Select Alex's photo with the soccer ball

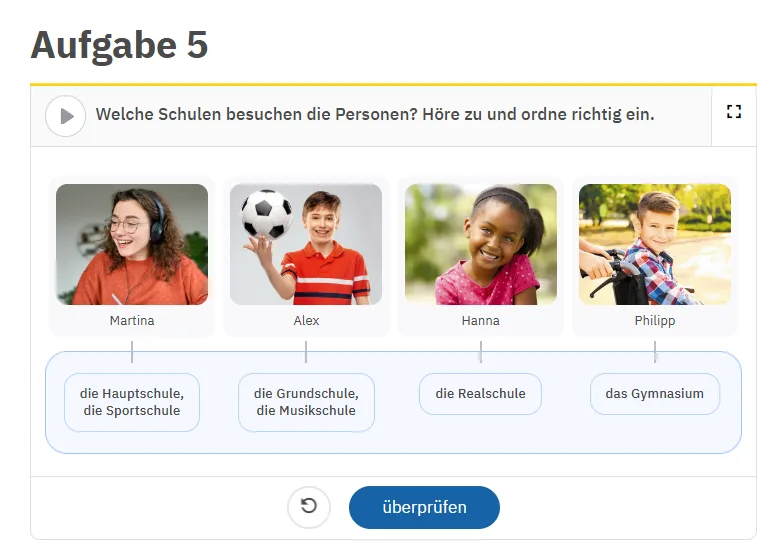[x=306, y=244]
